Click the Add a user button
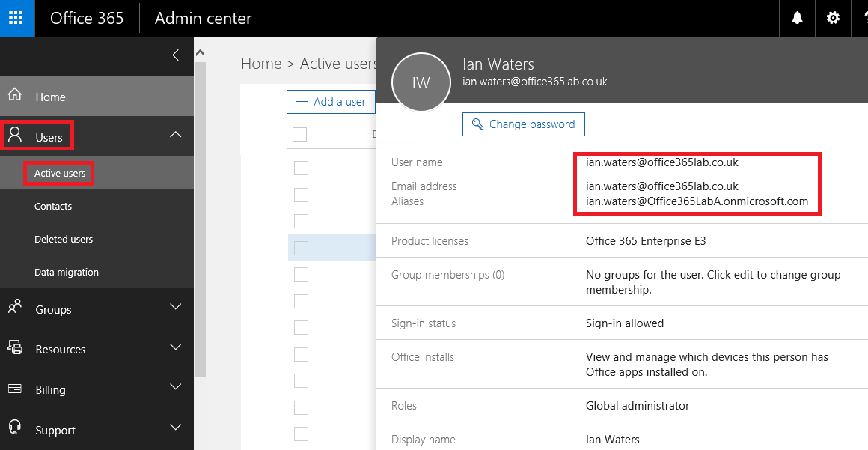This screenshot has width=868, height=450. (x=331, y=102)
